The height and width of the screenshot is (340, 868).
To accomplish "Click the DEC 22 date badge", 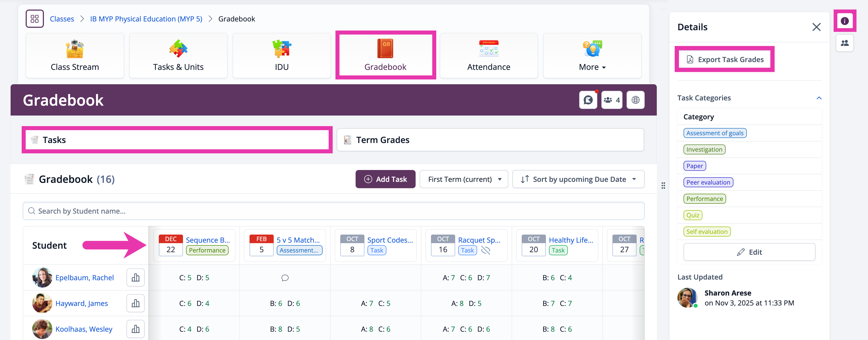I will pos(171,245).
